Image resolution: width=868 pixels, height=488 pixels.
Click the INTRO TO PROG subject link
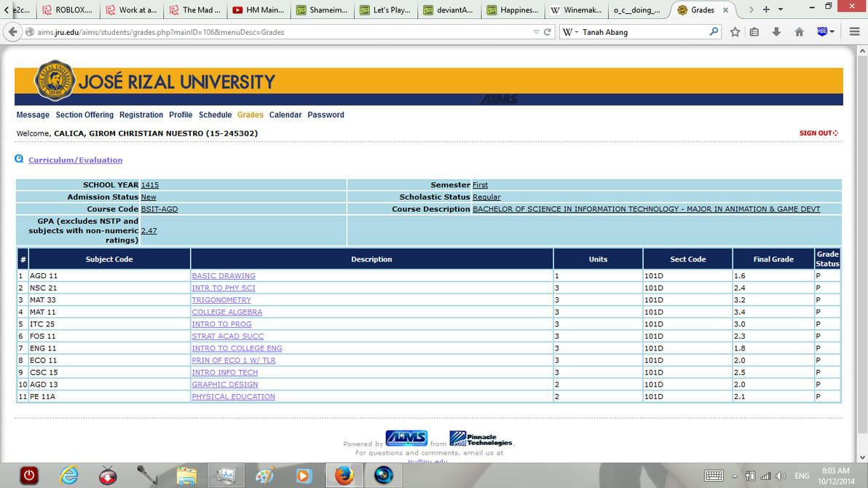click(x=221, y=324)
